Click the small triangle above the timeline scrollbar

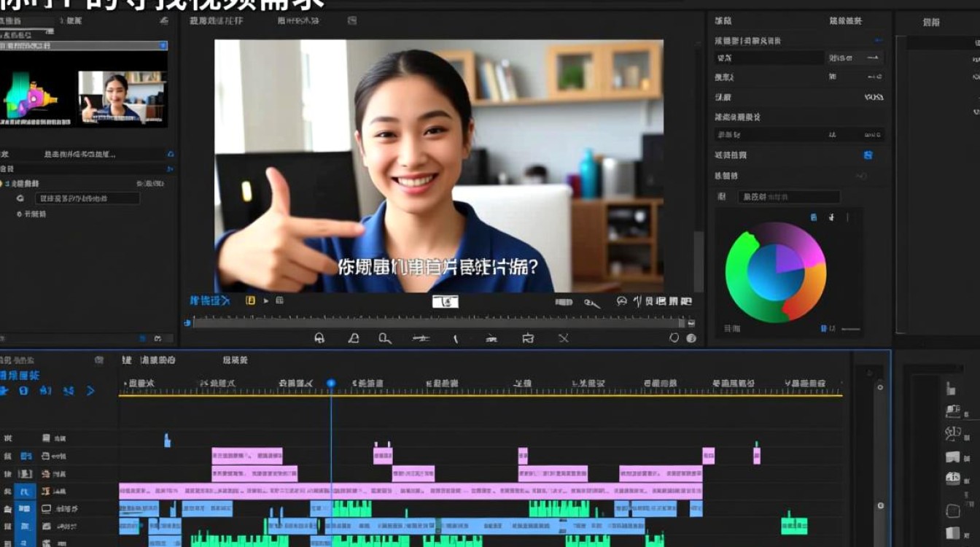pos(868,373)
